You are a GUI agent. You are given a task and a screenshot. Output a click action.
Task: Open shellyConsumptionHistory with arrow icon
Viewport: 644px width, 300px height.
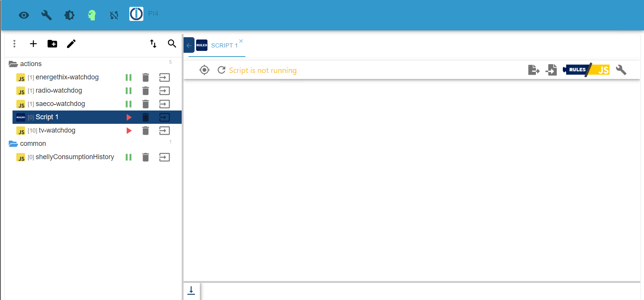pyautogui.click(x=165, y=157)
